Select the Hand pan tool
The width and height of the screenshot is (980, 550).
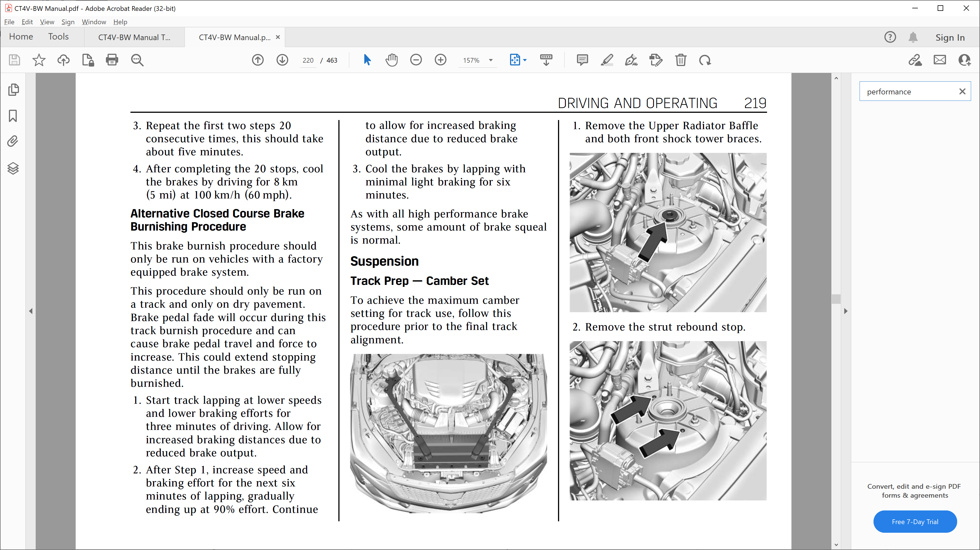(391, 60)
